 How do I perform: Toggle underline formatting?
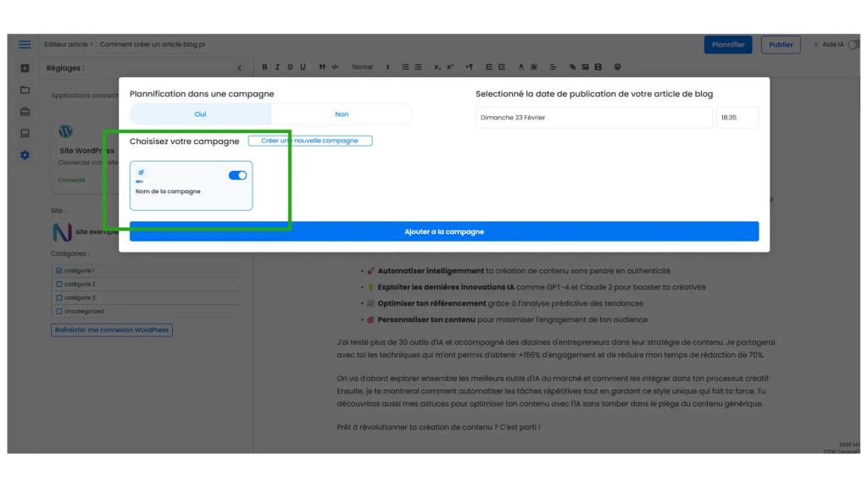click(x=303, y=67)
